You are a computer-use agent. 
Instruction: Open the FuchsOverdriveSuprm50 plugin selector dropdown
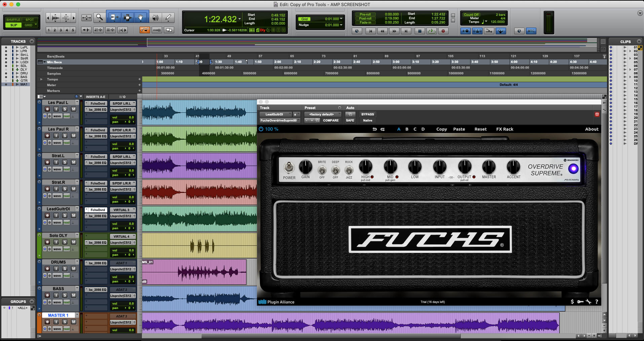(279, 121)
